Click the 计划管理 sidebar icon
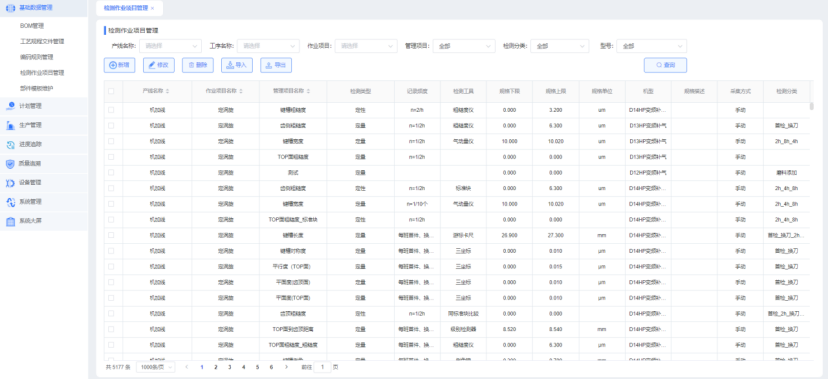Image resolution: width=829 pixels, height=379 pixels. point(10,106)
